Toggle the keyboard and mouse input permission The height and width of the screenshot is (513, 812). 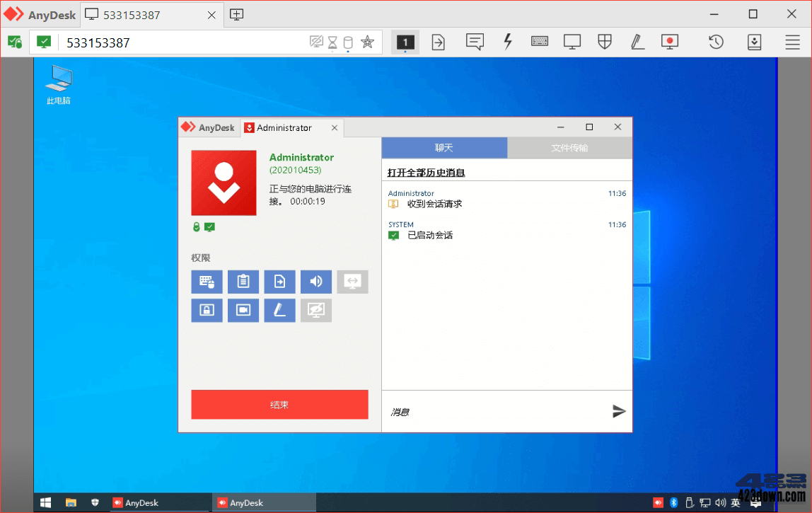pyautogui.click(x=207, y=282)
